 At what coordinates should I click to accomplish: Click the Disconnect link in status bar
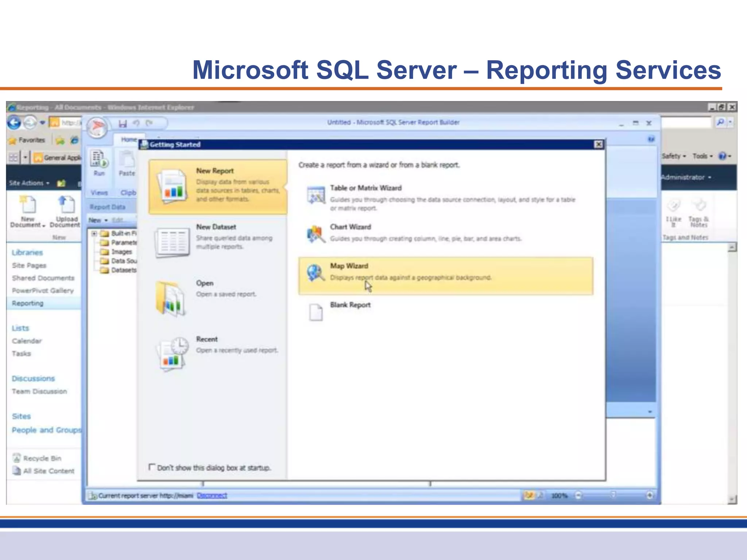coord(212,495)
